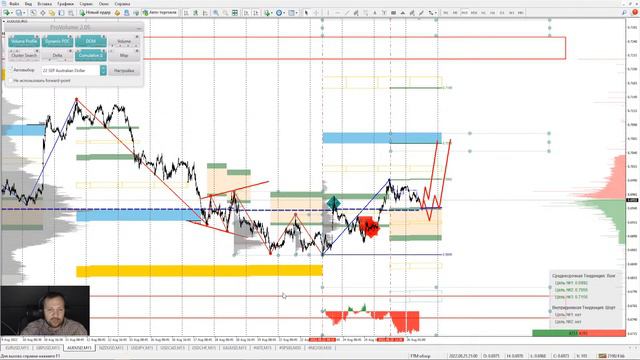Open the Файл menu
Viewport: 640px width, 360px height.
point(14,4)
